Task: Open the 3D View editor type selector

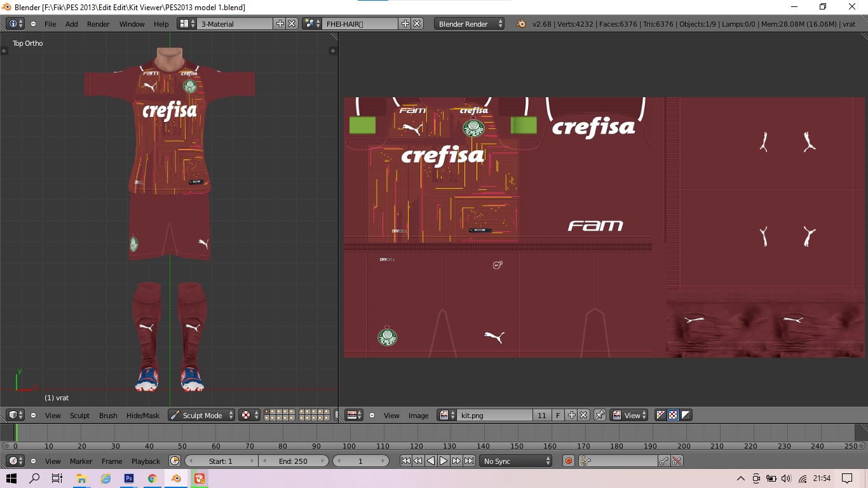Action: pyautogui.click(x=15, y=415)
